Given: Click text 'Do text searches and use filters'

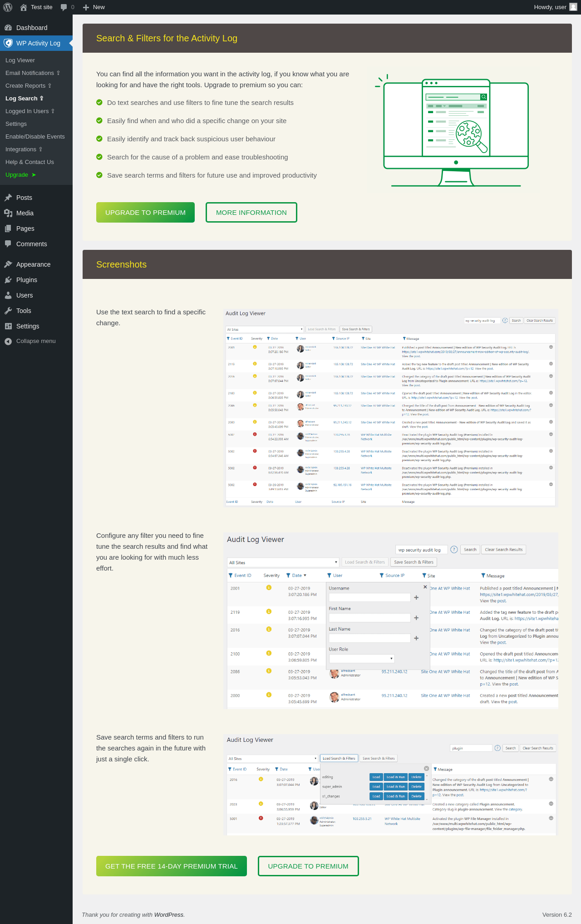Looking at the screenshot, I should coord(200,103).
